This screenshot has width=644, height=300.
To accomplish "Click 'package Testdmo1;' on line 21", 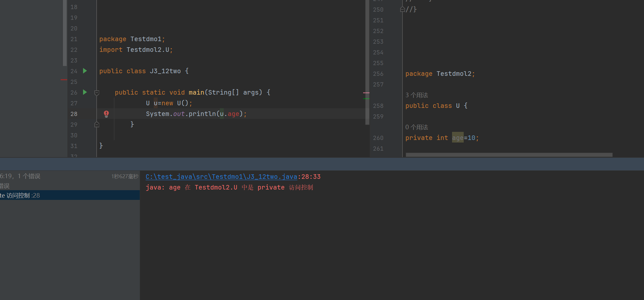I will [x=132, y=39].
